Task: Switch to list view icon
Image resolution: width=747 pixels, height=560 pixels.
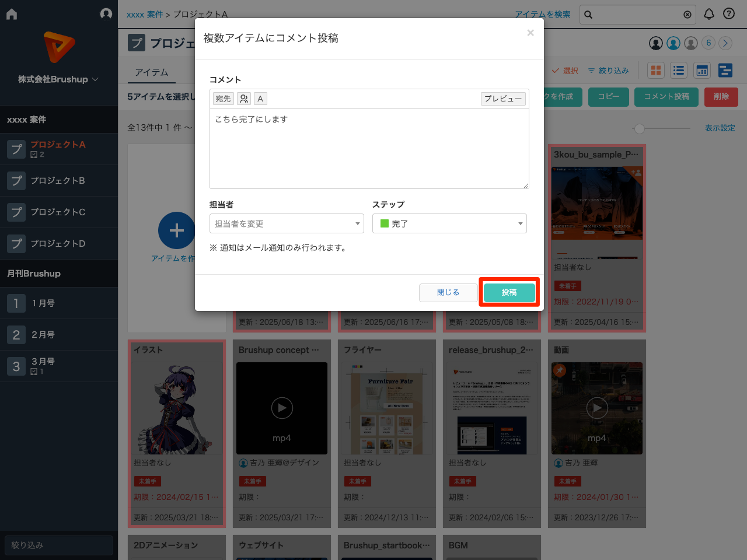Action: pyautogui.click(x=679, y=71)
